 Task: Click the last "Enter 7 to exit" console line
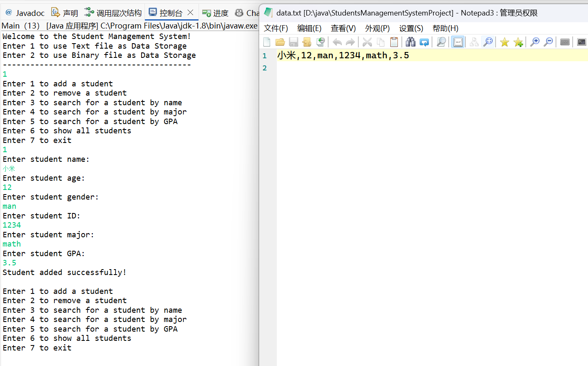pos(37,348)
